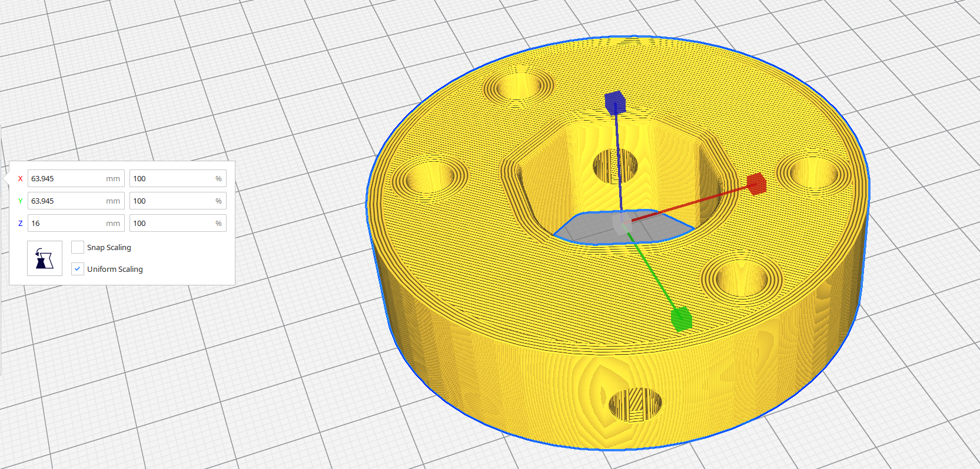Focus the Y size field in millimeters

66,201
